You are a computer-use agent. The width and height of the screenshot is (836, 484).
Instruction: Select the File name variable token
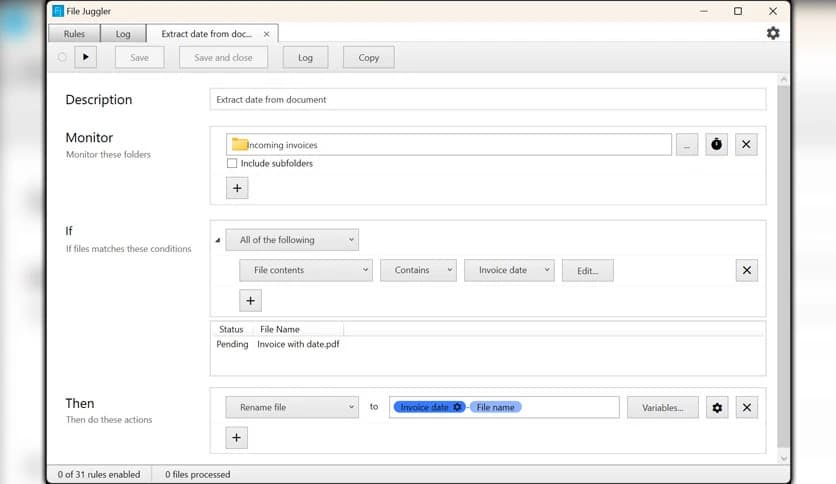495,407
